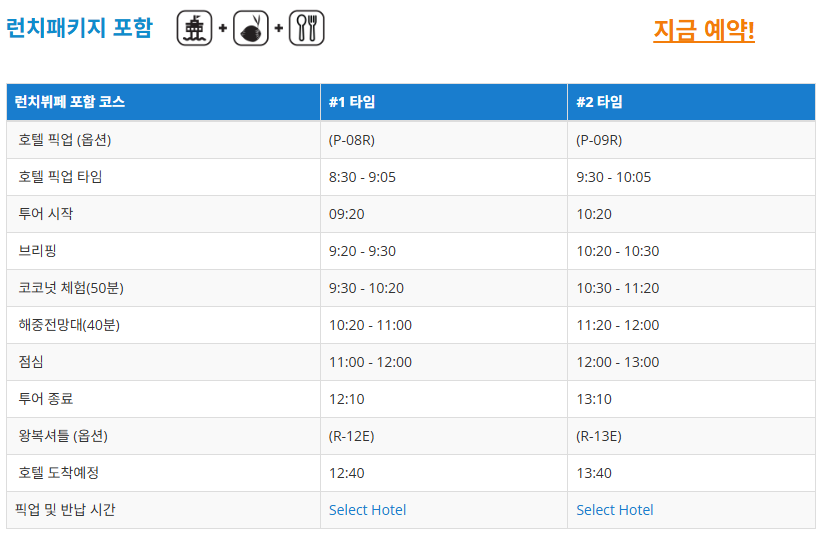The height and width of the screenshot is (533, 819).
Task: Click the 호텔 픽업 (옵션) row label
Action: (x=65, y=140)
